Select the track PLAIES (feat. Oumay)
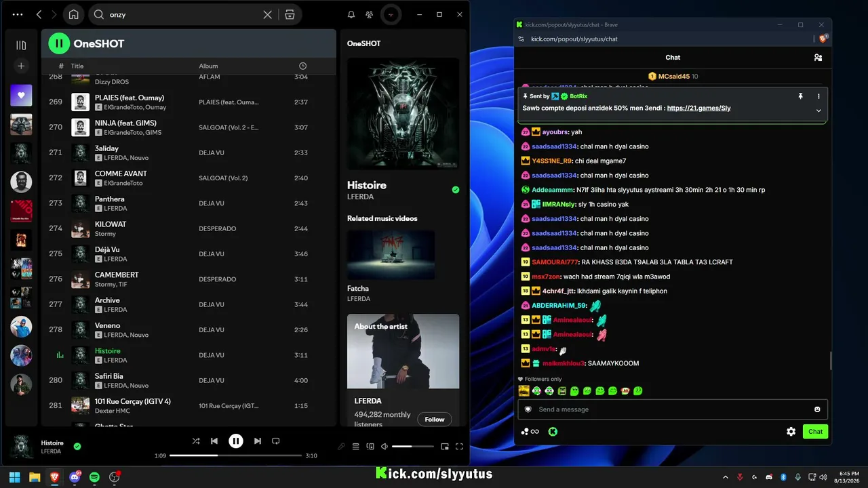The width and height of the screenshot is (868, 488). [189, 102]
